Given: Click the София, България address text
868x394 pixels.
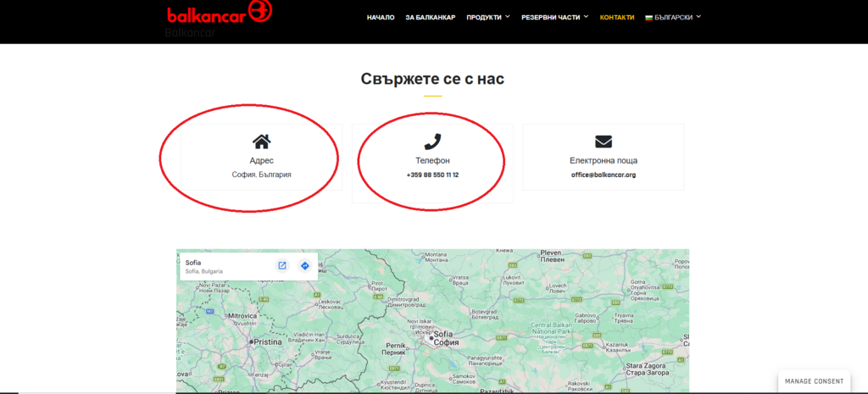Looking at the screenshot, I should (x=261, y=175).
